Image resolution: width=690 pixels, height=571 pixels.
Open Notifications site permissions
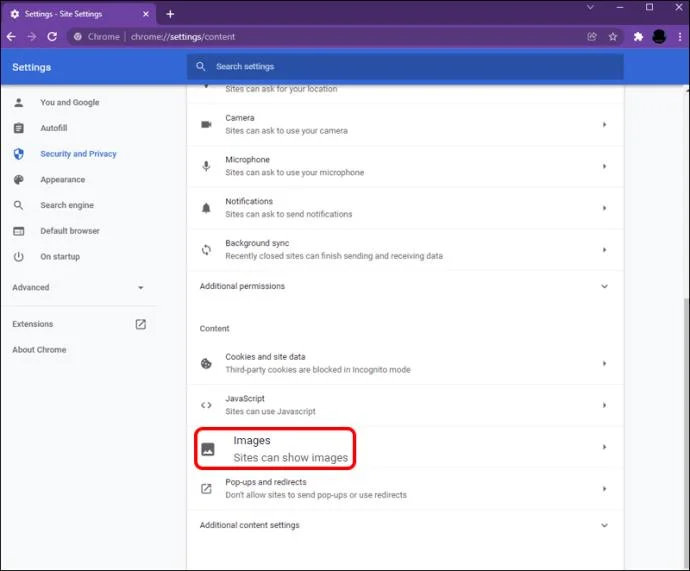click(x=405, y=208)
